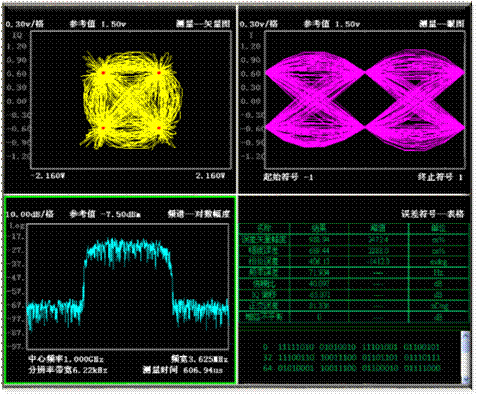This screenshot has width=477, height=395.
Task: Select the top-right red constellation point
Action: (159, 73)
